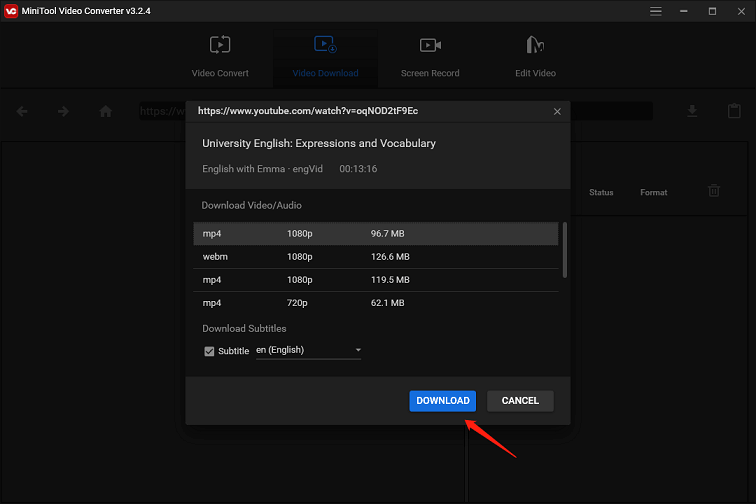
Task: Click the channel name English with Emma
Action: tap(262, 169)
